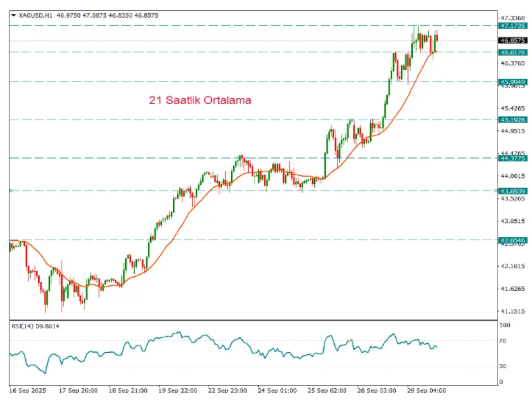Select the 47.1735 price level label
The height and width of the screenshot is (411, 532).
tap(512, 26)
